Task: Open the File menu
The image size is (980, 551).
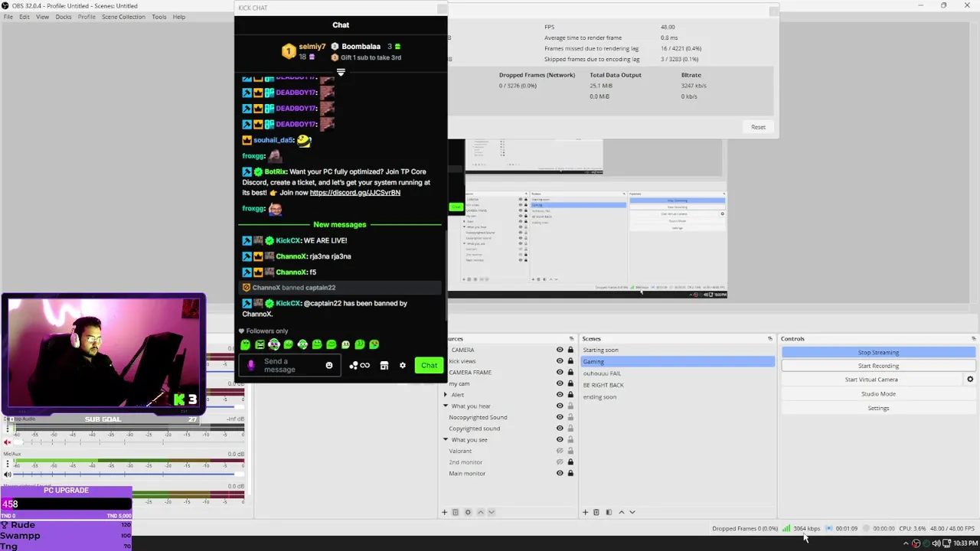Action: click(x=8, y=17)
